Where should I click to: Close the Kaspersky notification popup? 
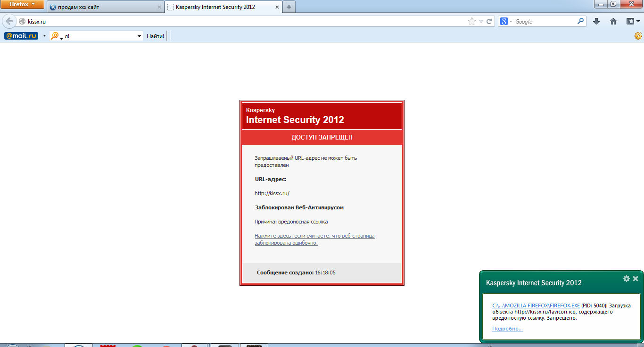pyautogui.click(x=636, y=279)
